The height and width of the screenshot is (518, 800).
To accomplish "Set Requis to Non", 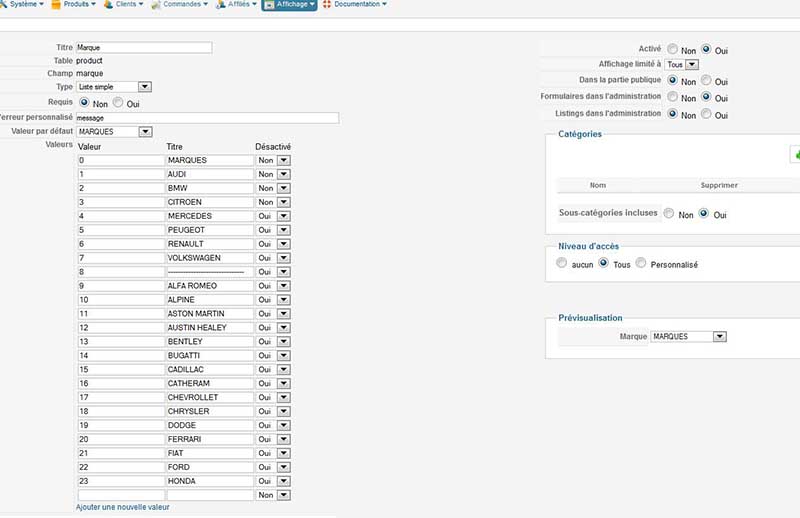I will (84, 102).
